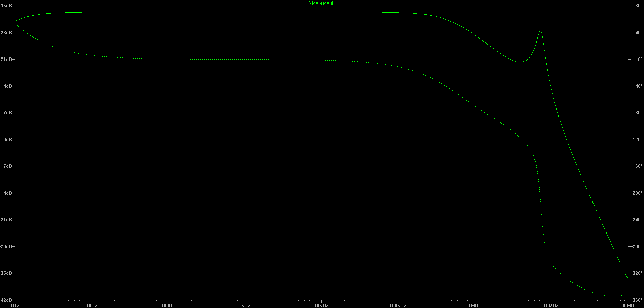Click the 35dB label on magnitude axis
This screenshot has height=308, width=644.
6,6
